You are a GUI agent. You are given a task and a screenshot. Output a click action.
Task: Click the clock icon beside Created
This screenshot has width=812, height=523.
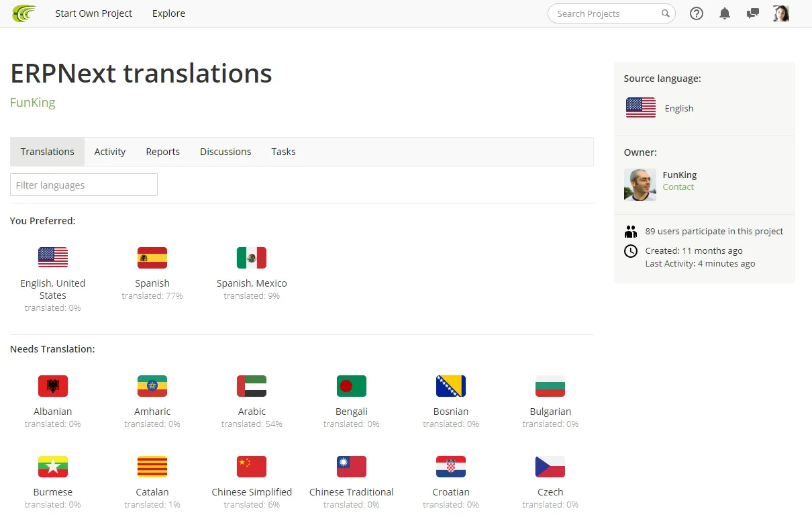point(631,251)
